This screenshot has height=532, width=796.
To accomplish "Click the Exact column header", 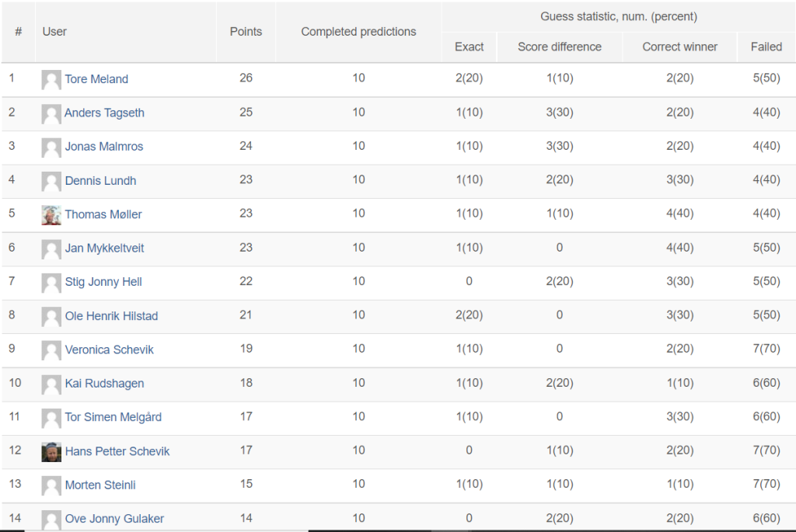I will 469,47.
